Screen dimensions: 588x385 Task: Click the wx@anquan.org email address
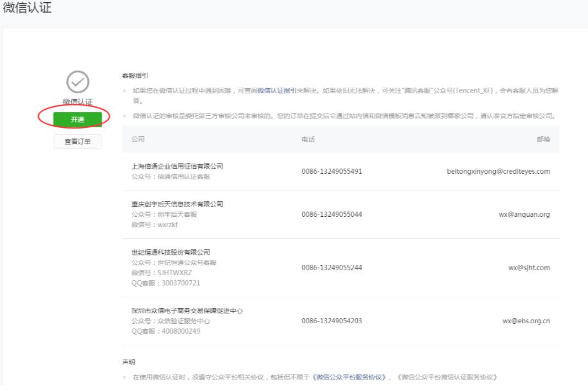(524, 215)
